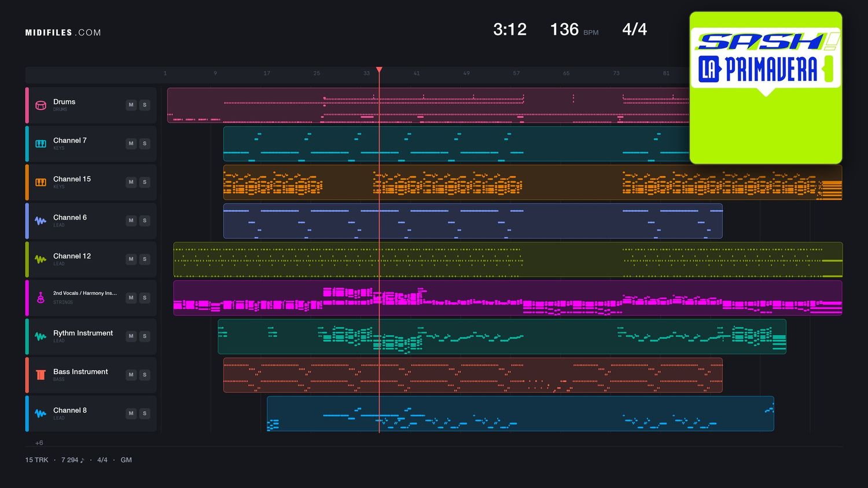Solo the Rythm Instrument track

click(145, 336)
